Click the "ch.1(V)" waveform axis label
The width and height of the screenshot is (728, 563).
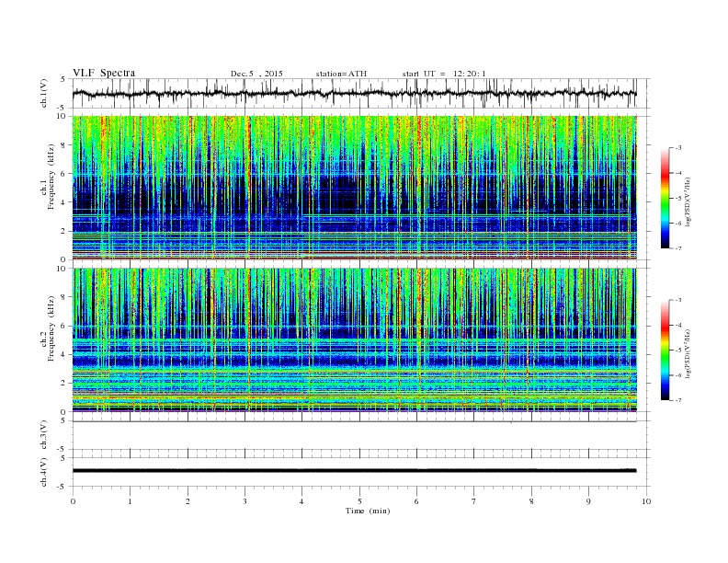[45, 93]
